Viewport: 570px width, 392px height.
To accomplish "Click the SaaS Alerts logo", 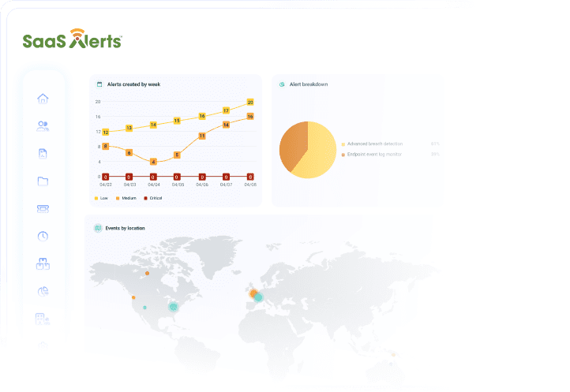I will coord(73,39).
